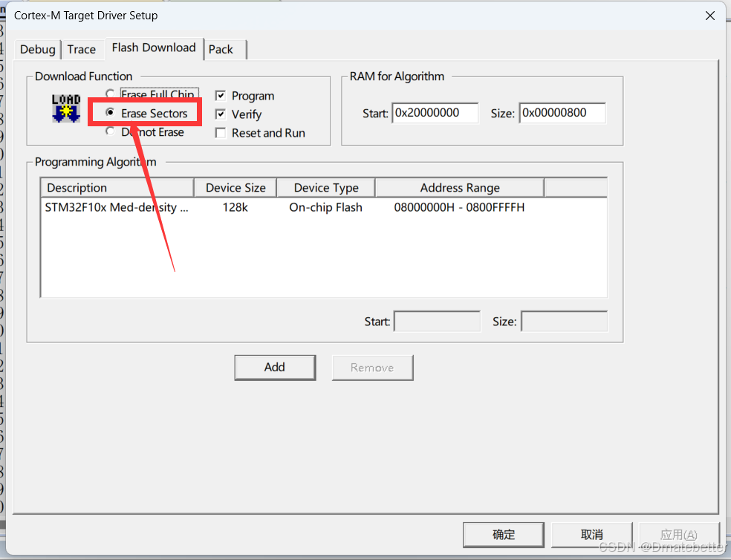Select the Do not Erase option

[110, 131]
